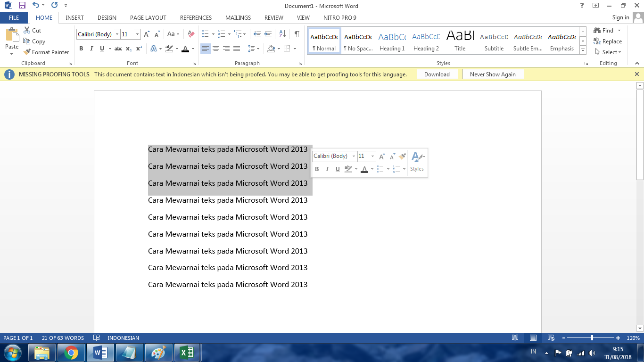Open the FILE tab
Screen dimensions: 644x362
click(x=14, y=18)
